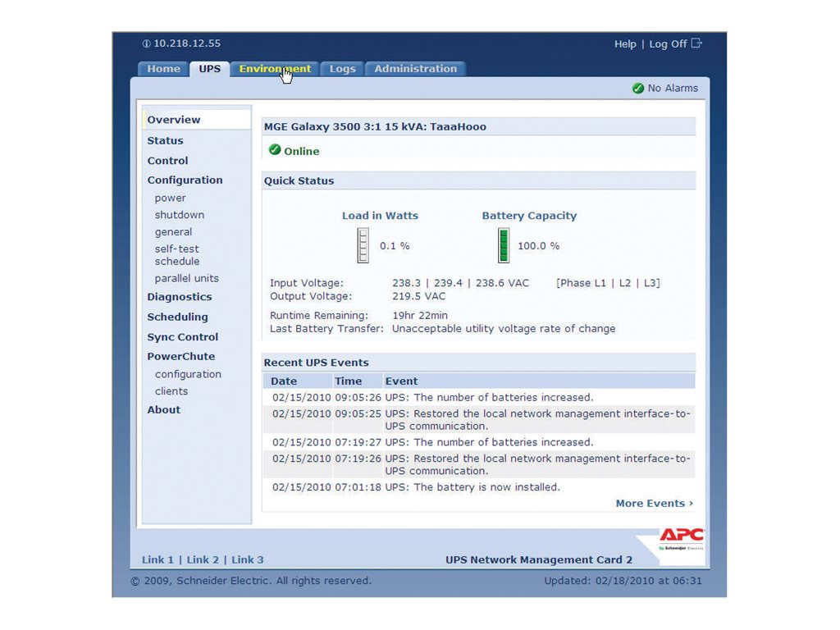Click the info icon beside IP address
The image size is (840, 630).
(x=146, y=43)
